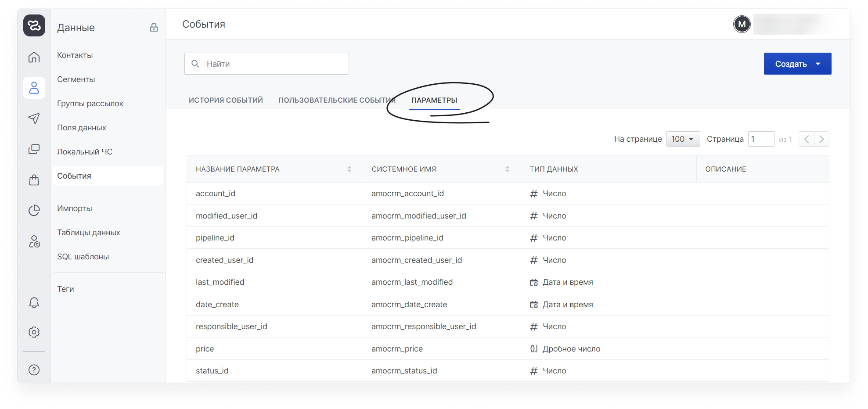Image resolution: width=868 pixels, height=409 pixels.
Task: Open the notifications bell icon
Action: [x=34, y=302]
